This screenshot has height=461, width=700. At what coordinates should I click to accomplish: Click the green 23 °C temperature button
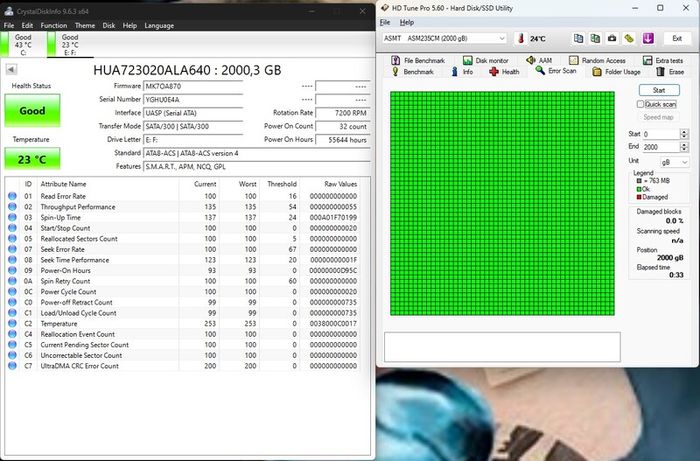(x=32, y=159)
